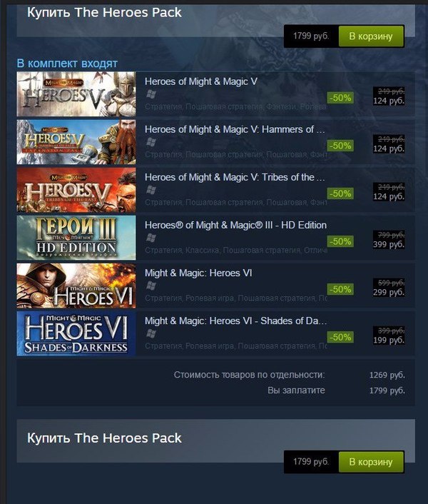Click the 124 руб. price for Hammers of Fate

[x=389, y=148]
